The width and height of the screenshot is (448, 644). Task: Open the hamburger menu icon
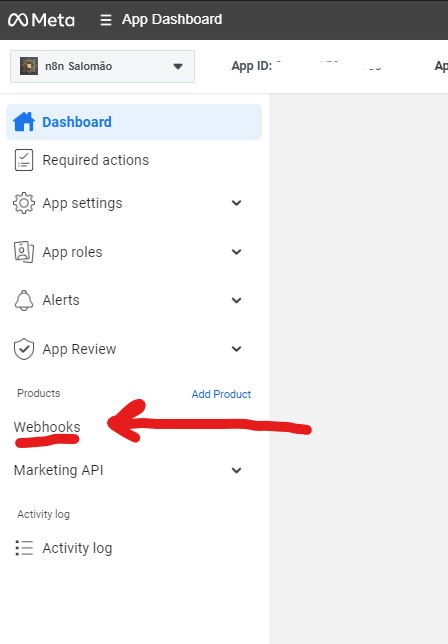[106, 20]
